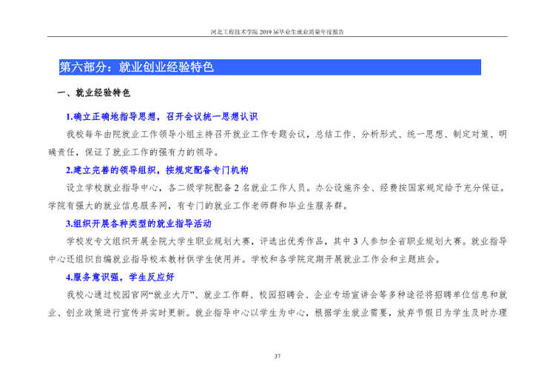
Task: Click the blue banner heading 第六部分：就业创业经验特色
Action: [x=269, y=67]
